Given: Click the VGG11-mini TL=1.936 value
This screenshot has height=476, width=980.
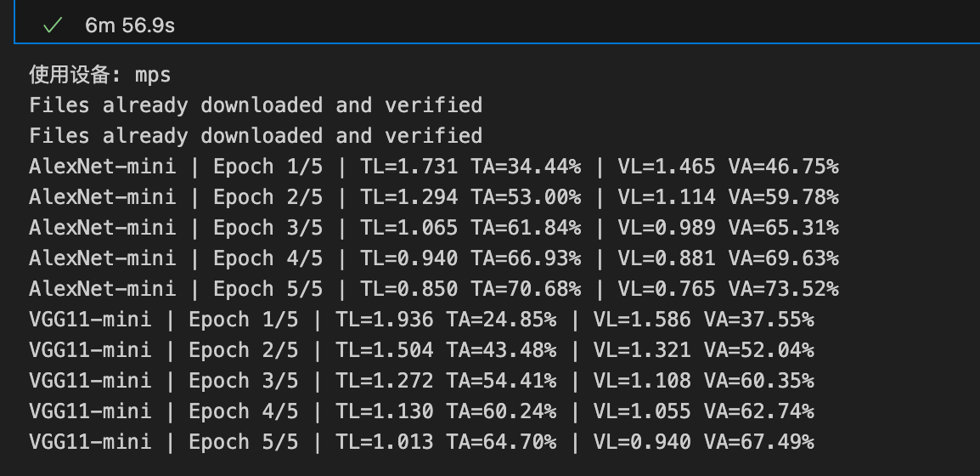Looking at the screenshot, I should coord(385,320).
